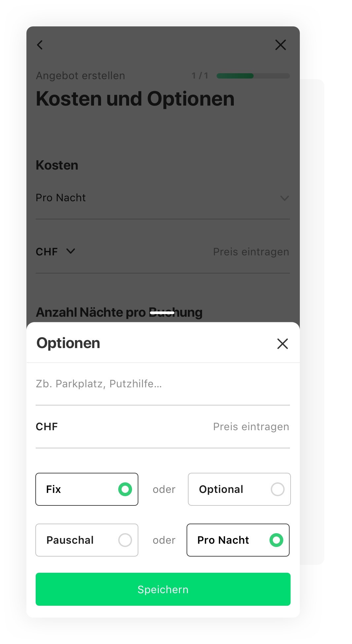Click the option name field Zb. Parkplatz
This screenshot has height=644, width=352.
(x=163, y=384)
